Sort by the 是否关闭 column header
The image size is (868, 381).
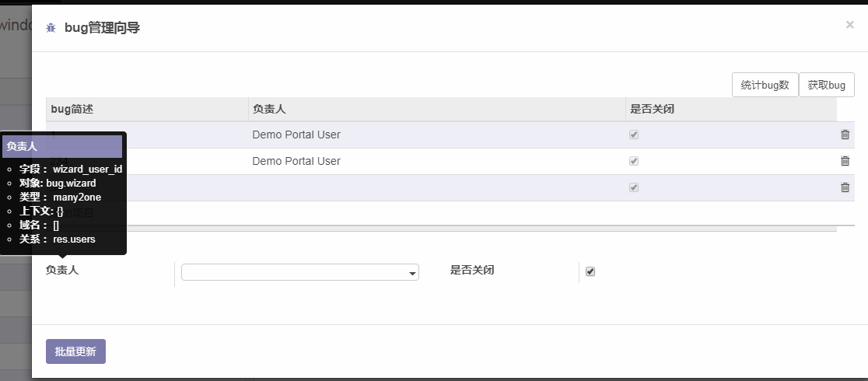pos(731,110)
